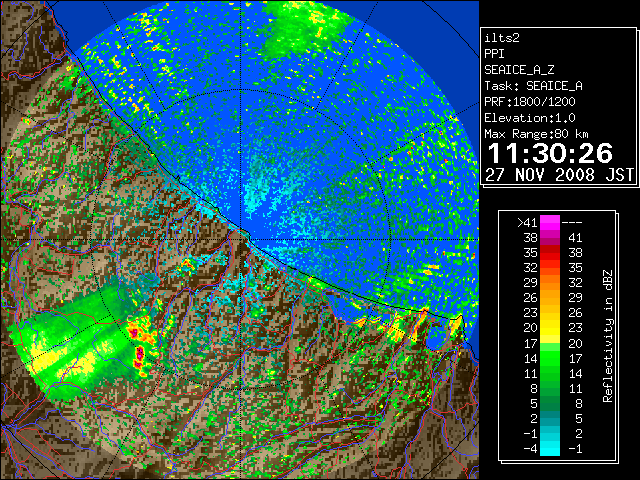Click the Task: SEAICE_A line
The width and height of the screenshot is (640, 480).
[533, 86]
